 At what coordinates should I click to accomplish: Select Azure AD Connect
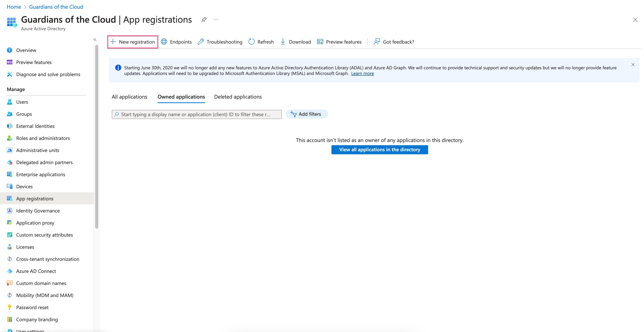(x=36, y=271)
